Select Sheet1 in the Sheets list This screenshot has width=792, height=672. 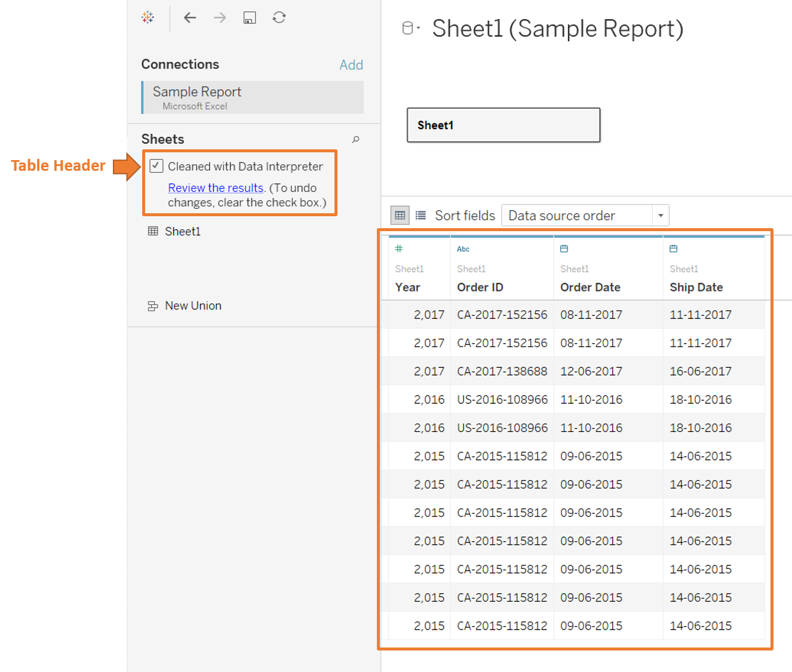(183, 231)
